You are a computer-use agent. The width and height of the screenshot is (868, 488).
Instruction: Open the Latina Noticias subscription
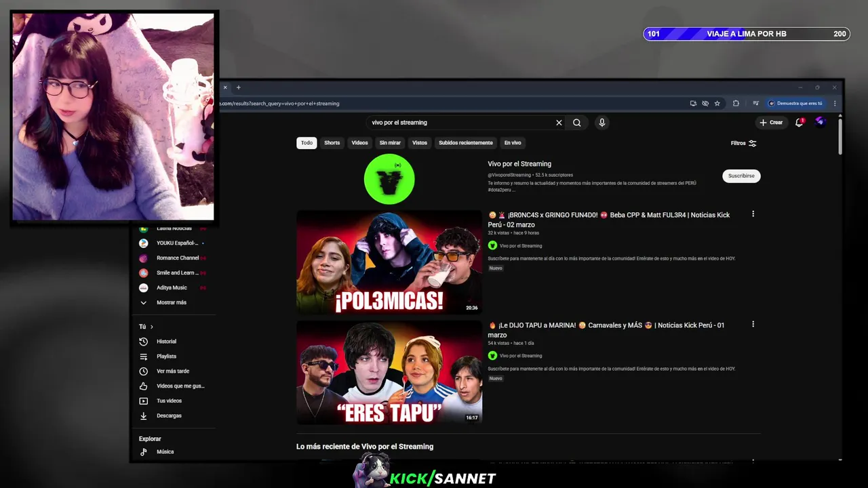[176, 228]
